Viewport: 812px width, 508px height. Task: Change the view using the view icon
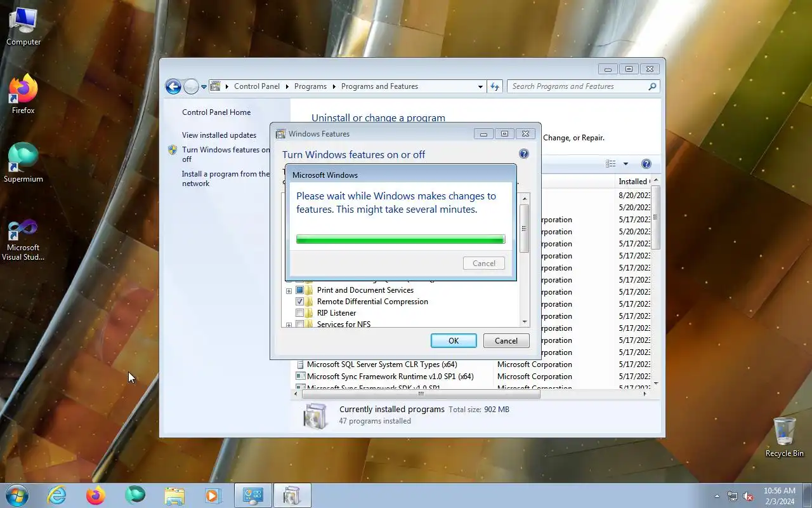pos(611,164)
